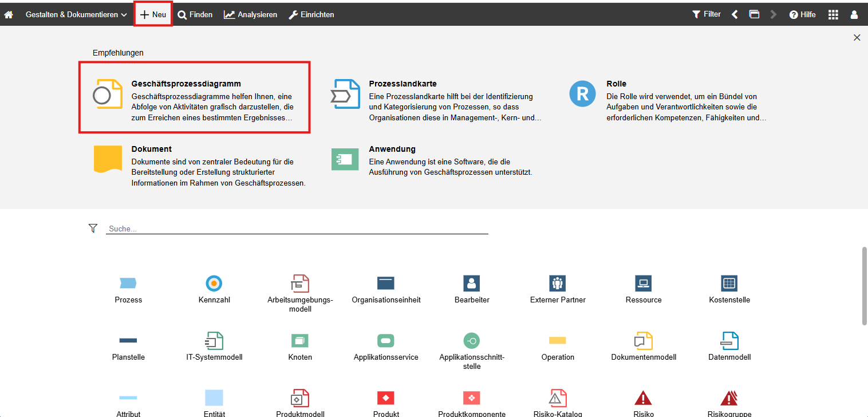Open Einrichten in the top bar
The height and width of the screenshot is (417, 868).
point(311,14)
